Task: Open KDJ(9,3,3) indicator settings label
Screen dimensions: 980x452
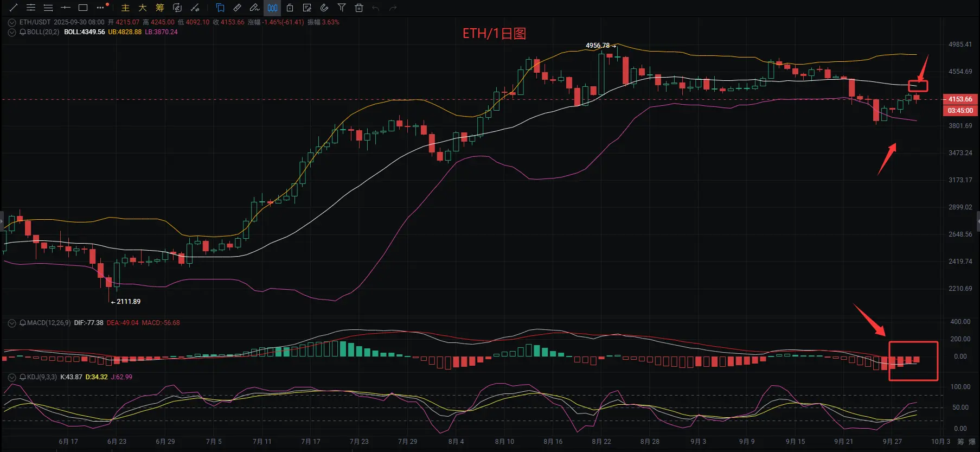Action: coord(42,377)
